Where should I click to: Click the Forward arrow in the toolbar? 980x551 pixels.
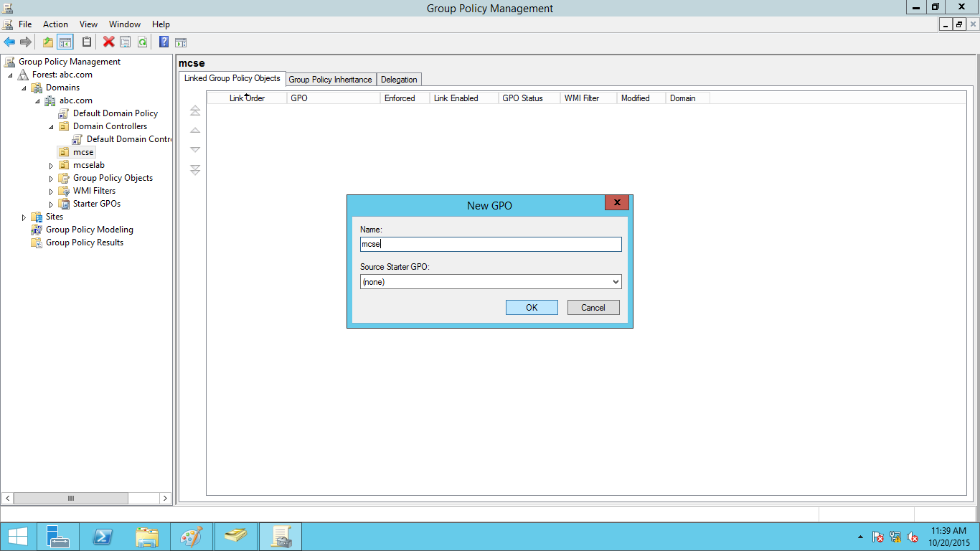click(25, 42)
